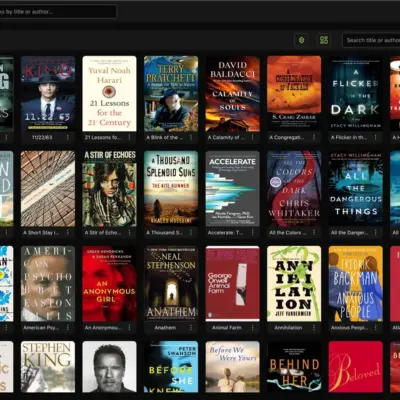Click the 'A Calamity of ...' title text
This screenshot has width=400, height=400.
tap(226, 137)
